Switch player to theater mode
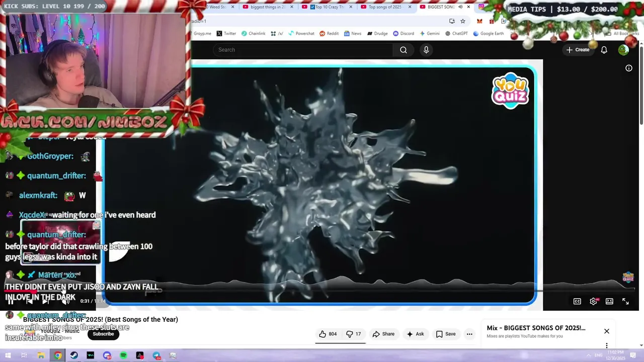This screenshot has width=644, height=362. coord(609,301)
